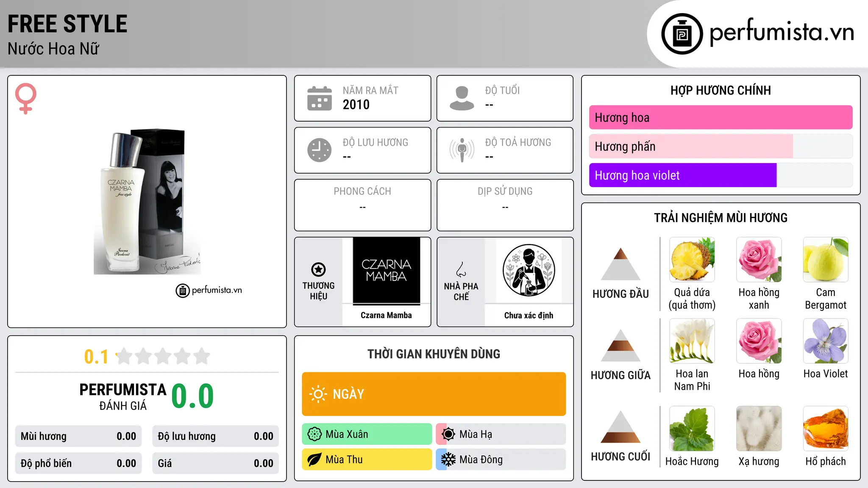
Task: Click the FREE STYLE title
Action: (x=67, y=24)
